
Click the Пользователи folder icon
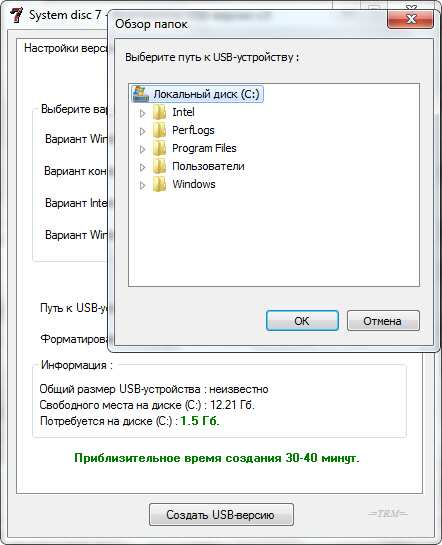[159, 166]
